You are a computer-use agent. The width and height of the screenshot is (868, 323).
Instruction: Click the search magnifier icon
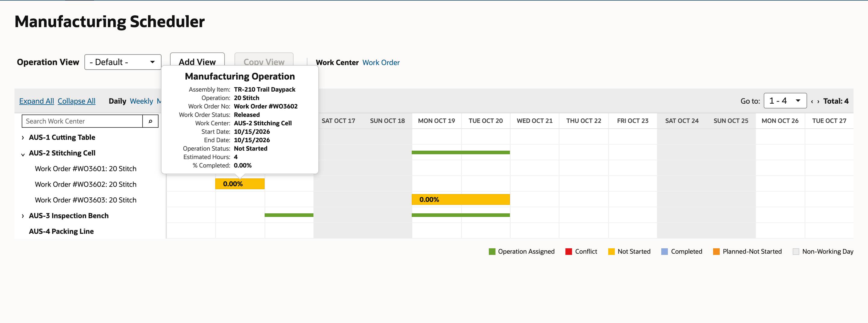click(150, 121)
